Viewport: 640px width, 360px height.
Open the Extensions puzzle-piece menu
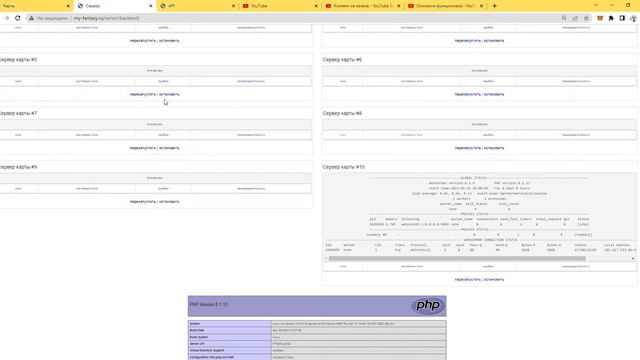tap(611, 18)
